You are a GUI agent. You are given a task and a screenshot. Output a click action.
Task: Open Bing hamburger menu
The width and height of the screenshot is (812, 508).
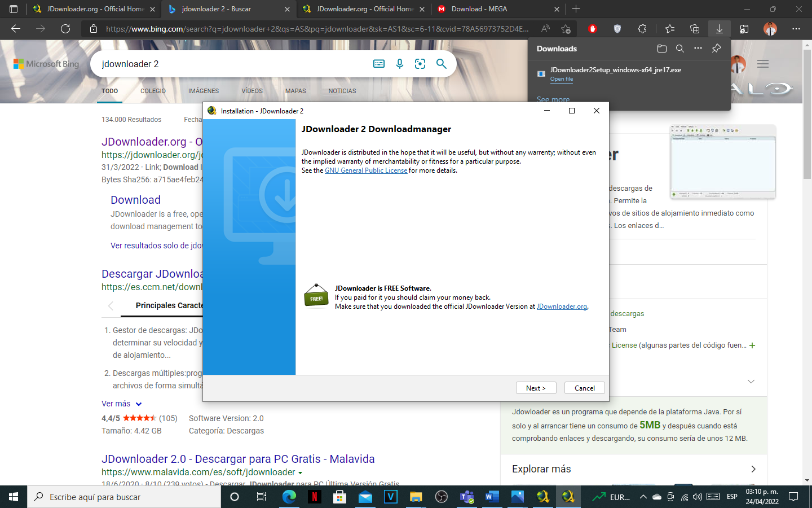coord(763,64)
